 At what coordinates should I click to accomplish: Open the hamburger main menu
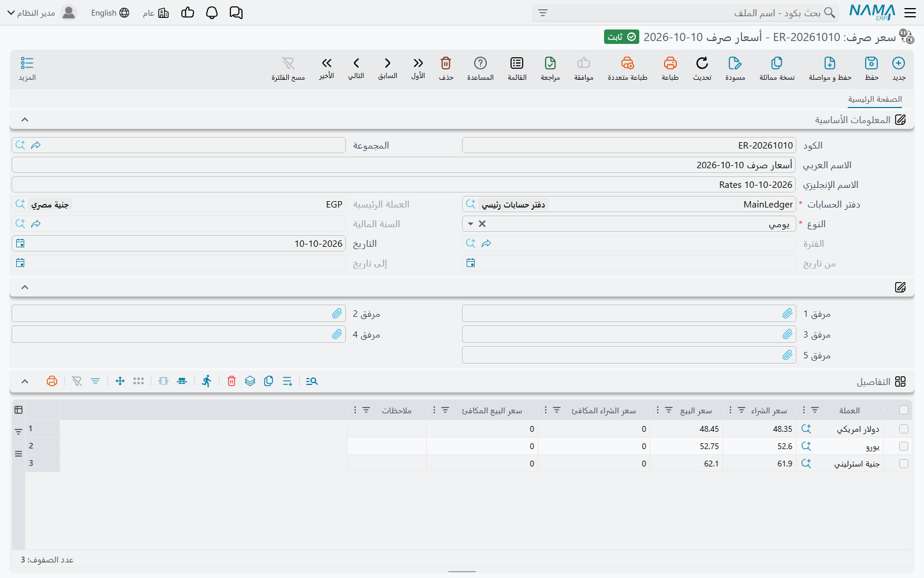(x=910, y=13)
